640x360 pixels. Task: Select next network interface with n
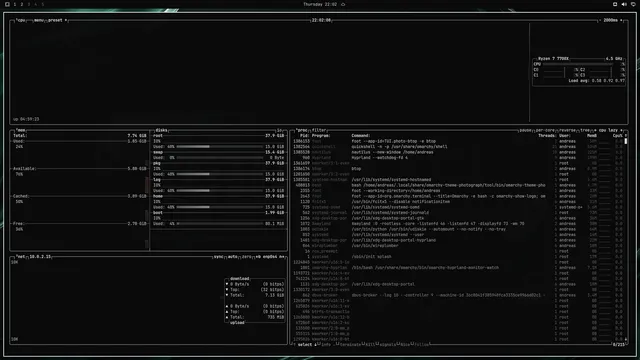281,257
